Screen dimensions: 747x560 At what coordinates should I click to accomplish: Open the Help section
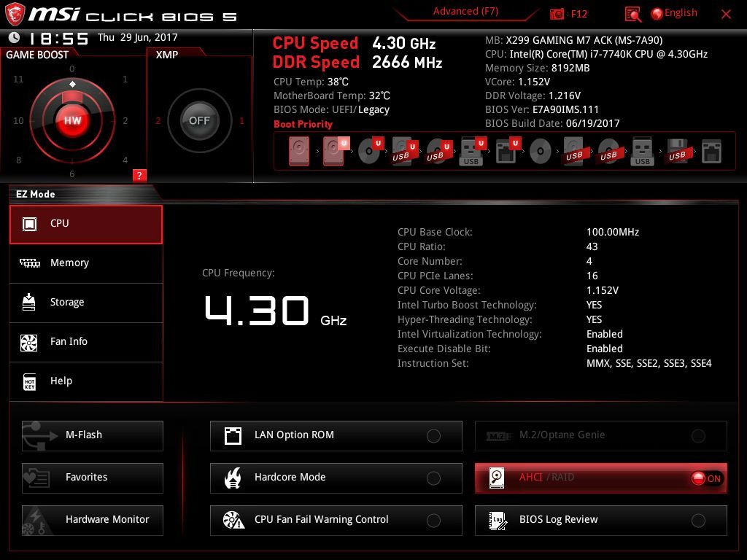tap(86, 381)
